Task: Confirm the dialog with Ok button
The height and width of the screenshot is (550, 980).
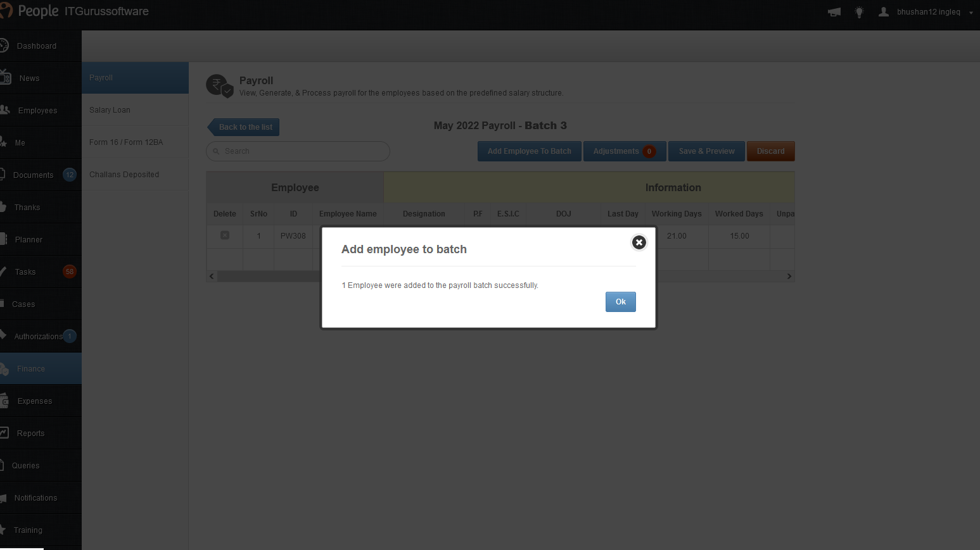Action: point(621,302)
